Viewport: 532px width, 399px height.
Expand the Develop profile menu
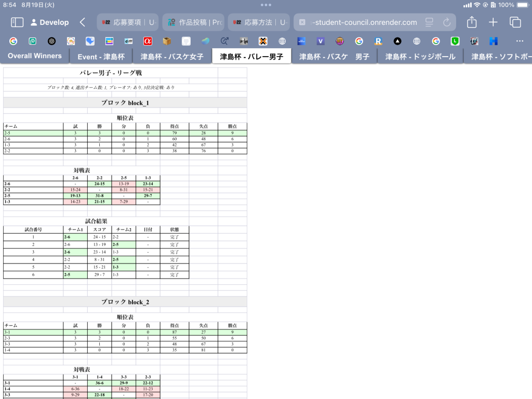pyautogui.click(x=50, y=22)
